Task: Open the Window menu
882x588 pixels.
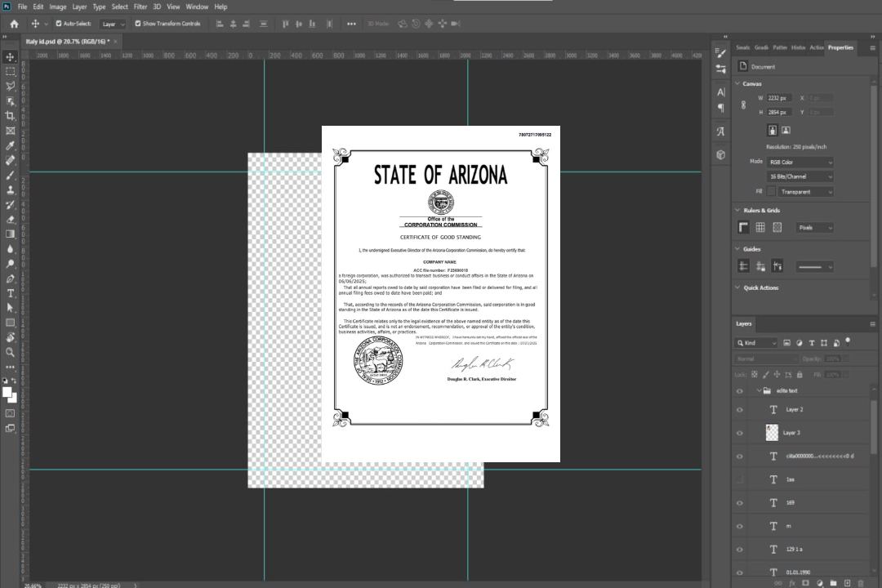Action: tap(197, 7)
